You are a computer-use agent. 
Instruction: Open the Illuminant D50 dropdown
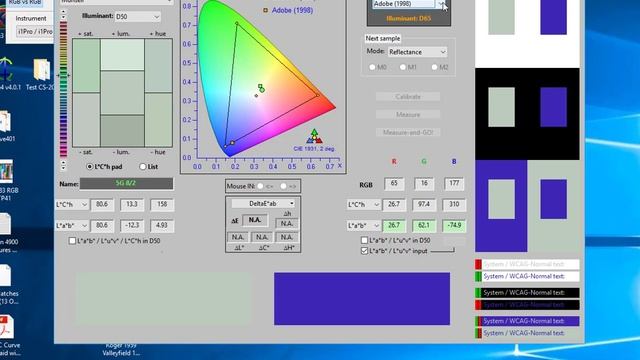138,17
